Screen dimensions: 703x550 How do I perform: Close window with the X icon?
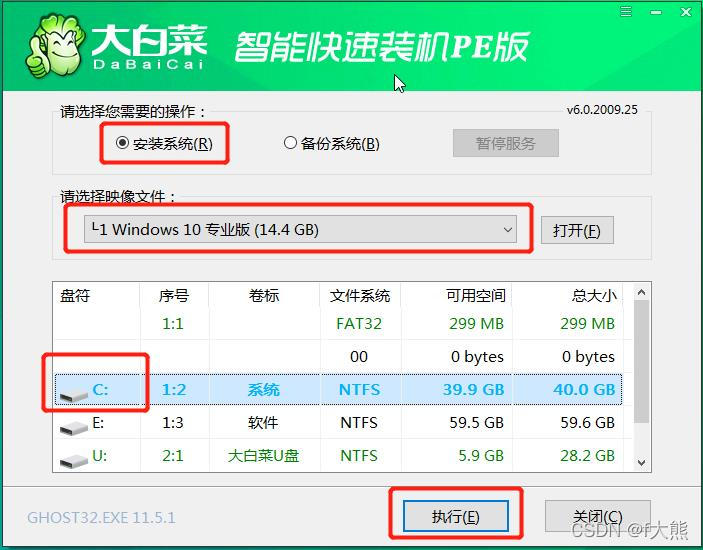coord(686,12)
